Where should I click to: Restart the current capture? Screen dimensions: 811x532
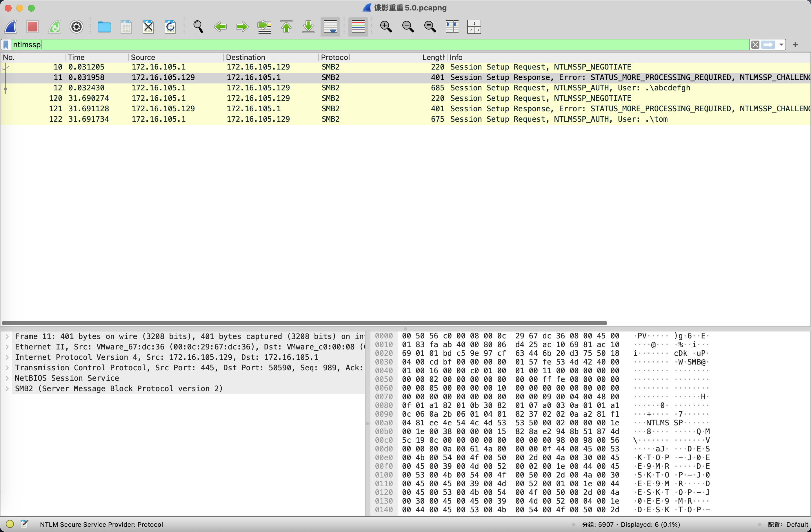point(54,27)
